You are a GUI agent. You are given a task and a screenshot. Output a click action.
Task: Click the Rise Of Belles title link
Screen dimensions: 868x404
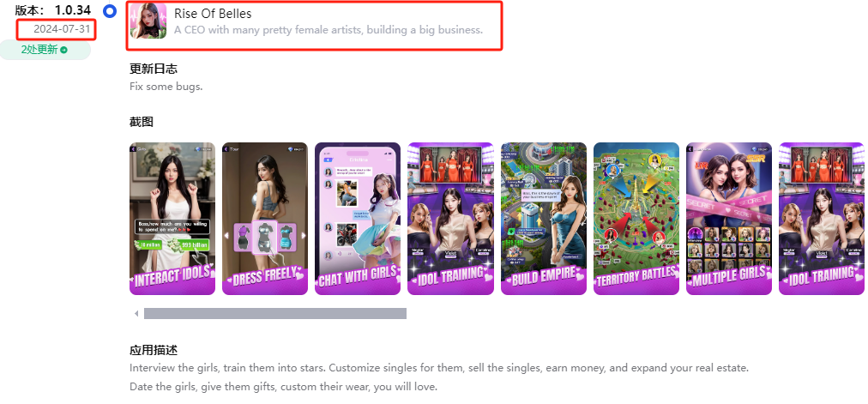coord(213,14)
